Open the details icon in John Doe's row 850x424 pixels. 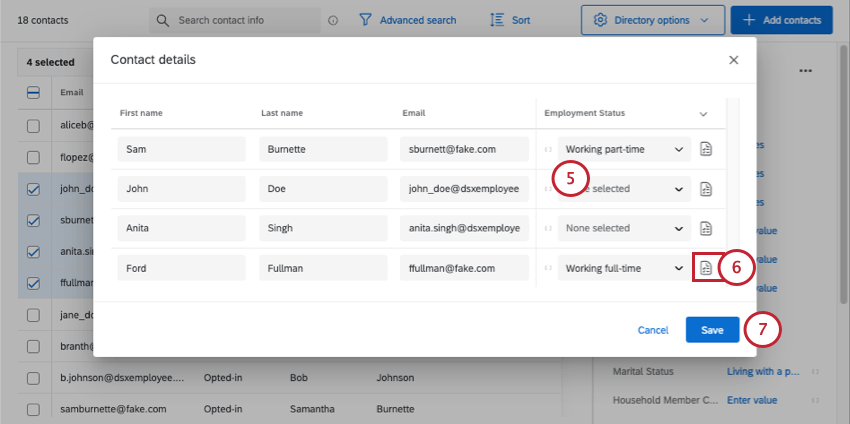705,189
